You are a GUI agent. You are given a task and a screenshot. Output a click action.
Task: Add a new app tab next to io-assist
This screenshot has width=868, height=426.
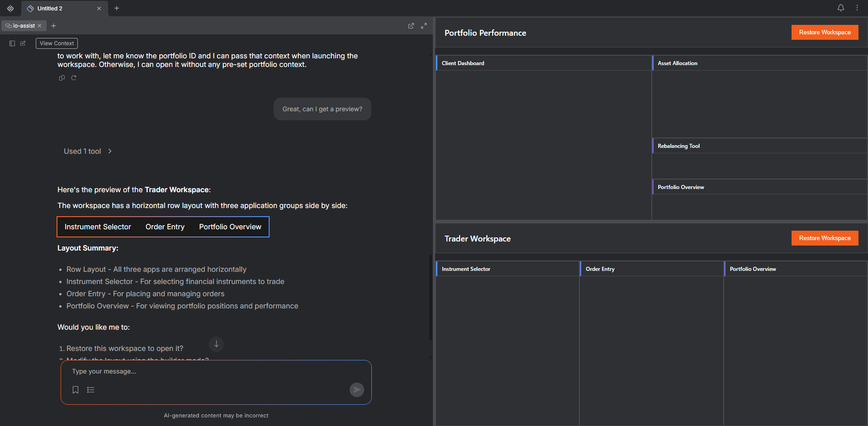pyautogui.click(x=53, y=26)
